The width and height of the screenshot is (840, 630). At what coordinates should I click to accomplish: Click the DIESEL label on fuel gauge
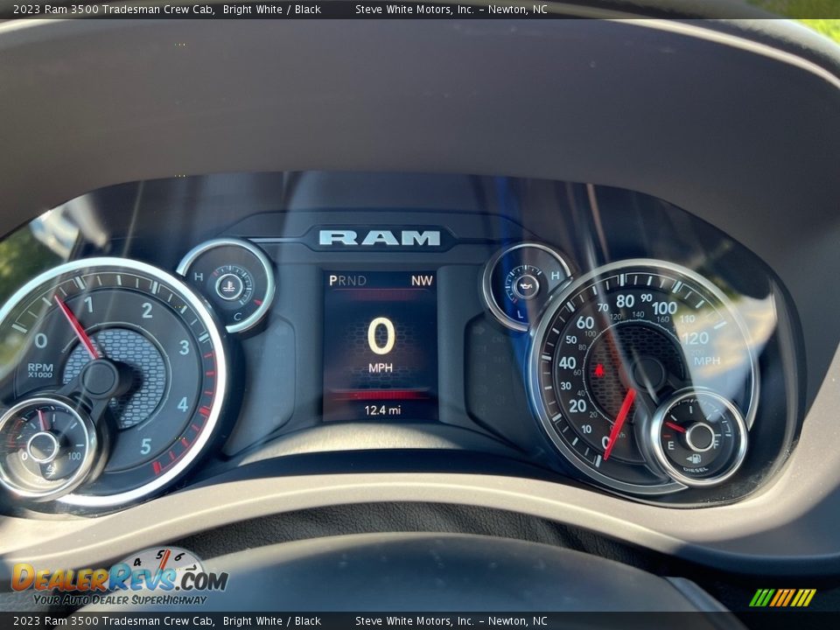[696, 470]
